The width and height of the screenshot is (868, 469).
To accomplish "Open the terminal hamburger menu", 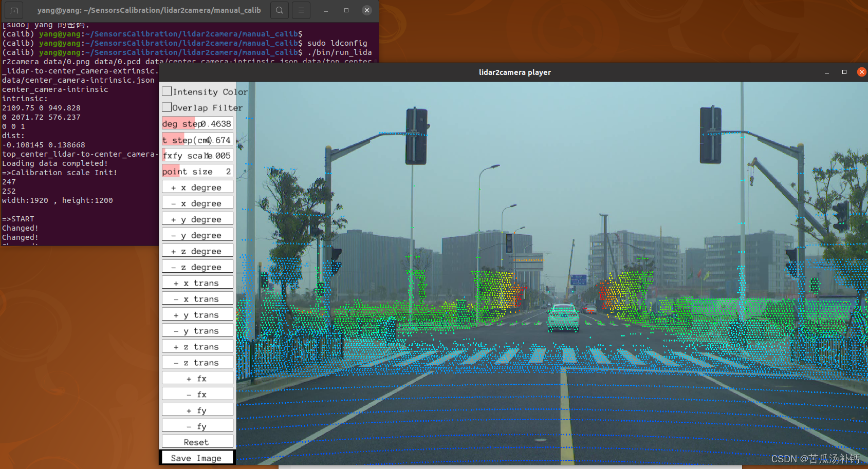I will point(301,10).
